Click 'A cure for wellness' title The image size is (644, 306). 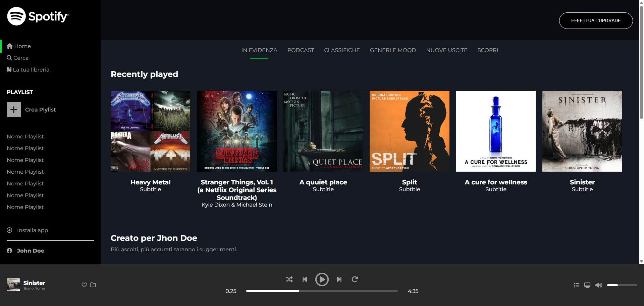pyautogui.click(x=496, y=182)
